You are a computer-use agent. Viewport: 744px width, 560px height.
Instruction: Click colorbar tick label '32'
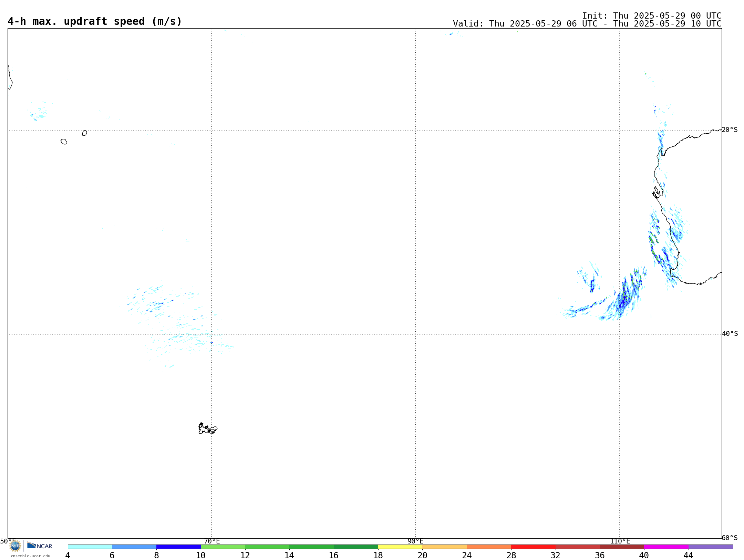tap(556, 555)
